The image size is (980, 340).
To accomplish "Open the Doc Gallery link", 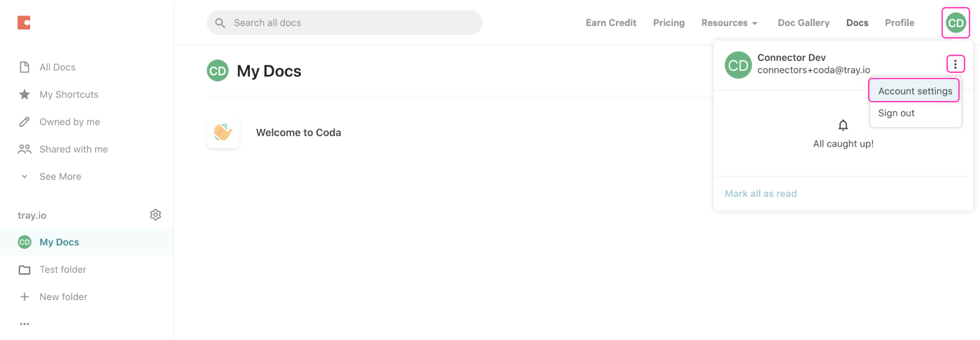I will [804, 23].
